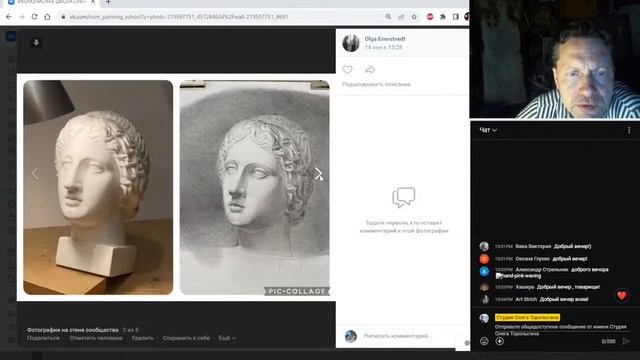Click Удалить under the photo
The image size is (640, 360).
coord(142,338)
